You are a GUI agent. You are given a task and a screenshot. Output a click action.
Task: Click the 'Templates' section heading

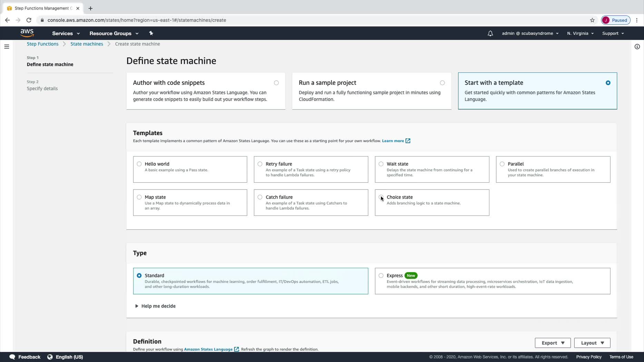tap(148, 133)
